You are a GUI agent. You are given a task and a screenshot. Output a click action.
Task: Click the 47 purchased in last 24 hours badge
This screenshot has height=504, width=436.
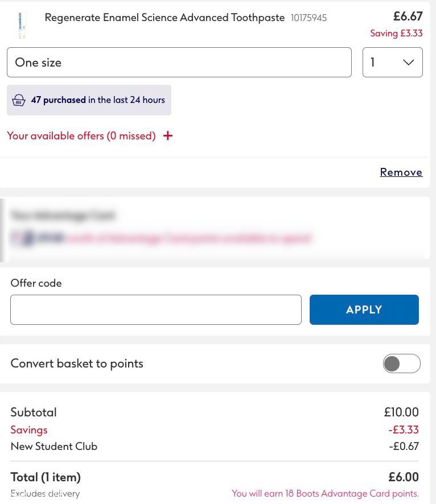tap(89, 100)
